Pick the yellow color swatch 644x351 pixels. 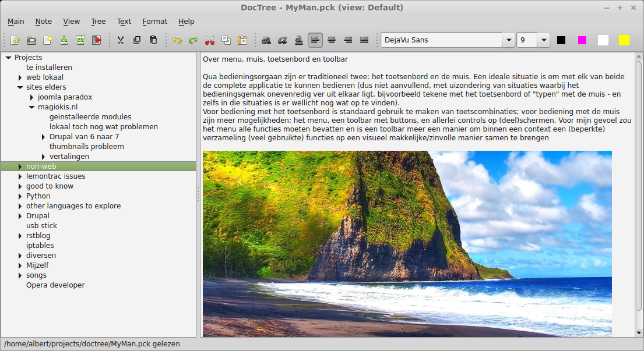624,40
